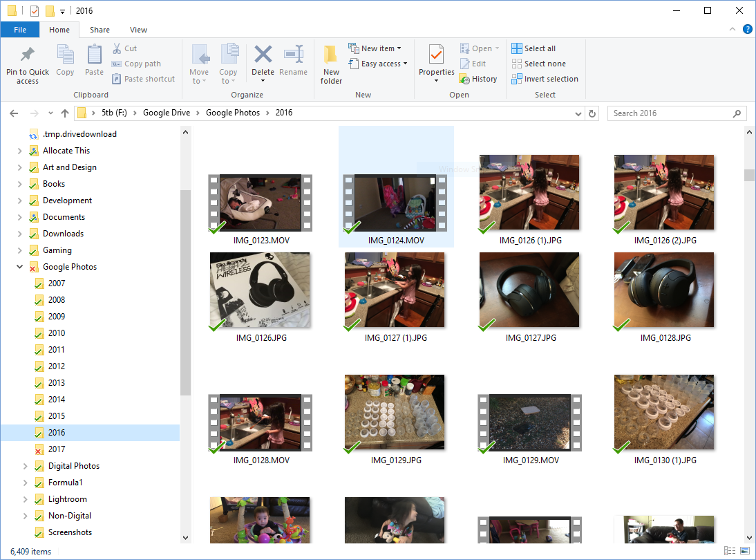Click 5tb (F:) in the breadcrumb path
Screen dimensions: 756x560
[x=114, y=113]
